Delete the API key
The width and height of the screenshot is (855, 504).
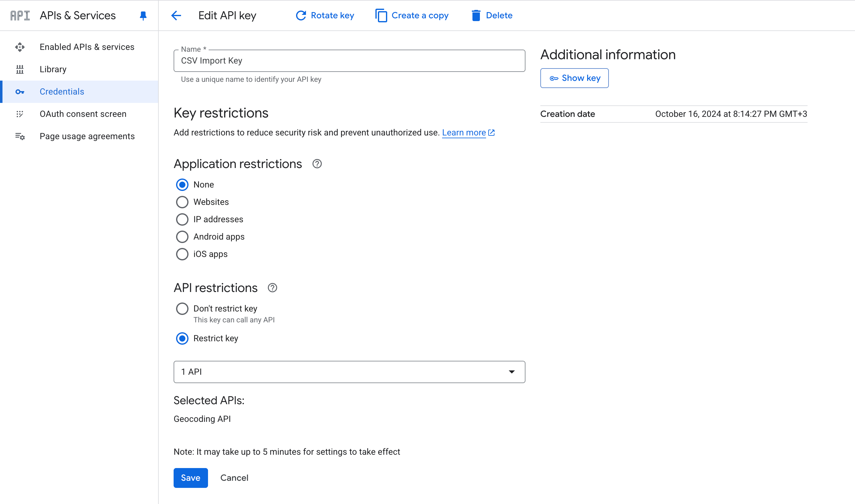[492, 15]
